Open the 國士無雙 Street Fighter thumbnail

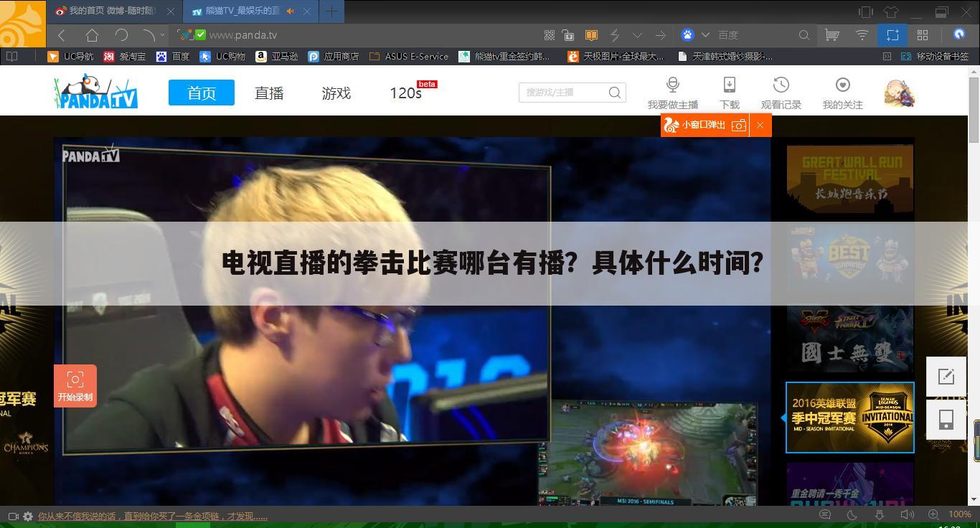(x=850, y=339)
